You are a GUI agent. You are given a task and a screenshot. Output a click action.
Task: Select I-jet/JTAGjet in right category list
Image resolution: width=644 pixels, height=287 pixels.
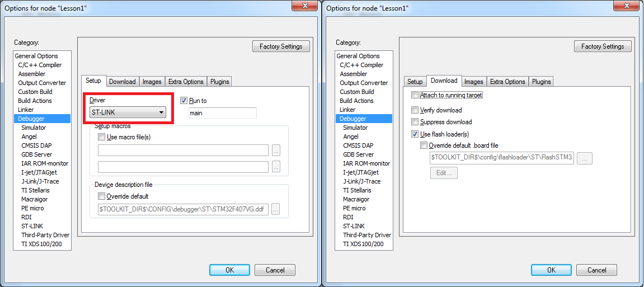click(x=361, y=172)
